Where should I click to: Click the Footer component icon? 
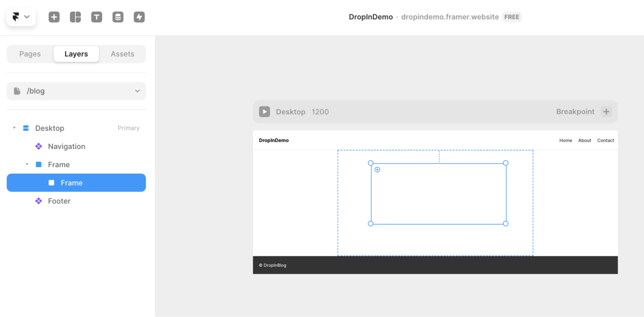tap(39, 201)
